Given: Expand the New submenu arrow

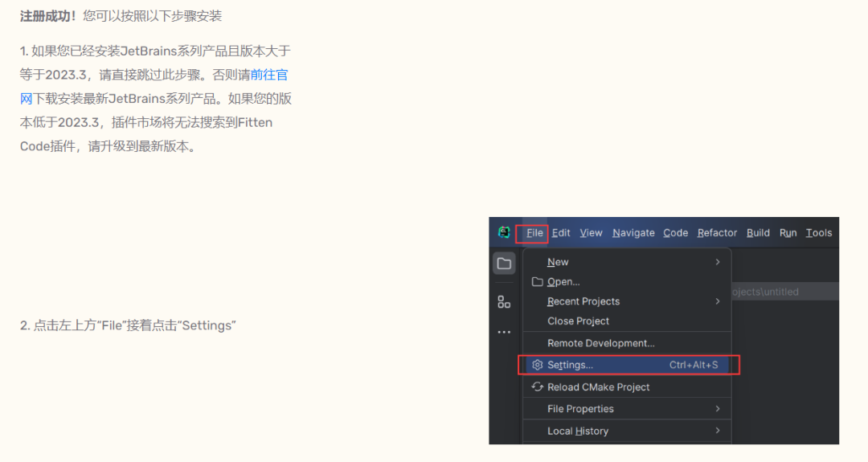Looking at the screenshot, I should tap(718, 262).
